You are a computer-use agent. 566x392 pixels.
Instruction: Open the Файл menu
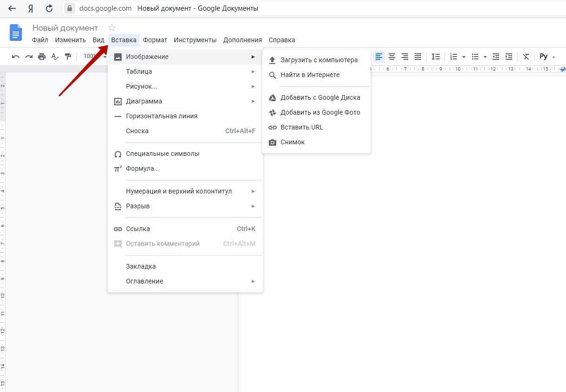tap(40, 40)
